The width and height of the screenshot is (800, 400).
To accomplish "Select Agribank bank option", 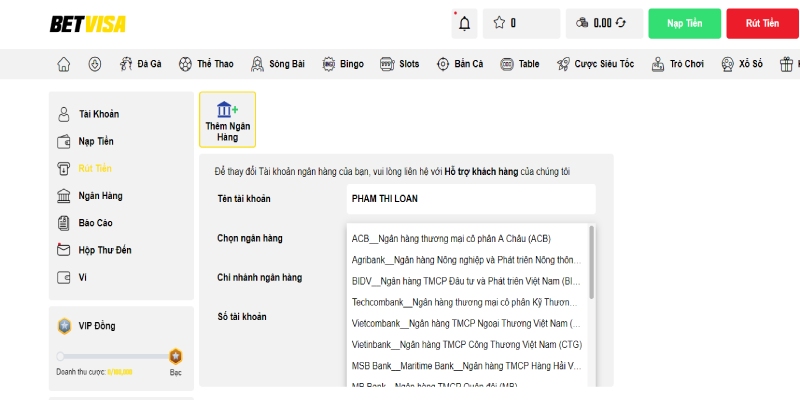I will click(x=467, y=260).
